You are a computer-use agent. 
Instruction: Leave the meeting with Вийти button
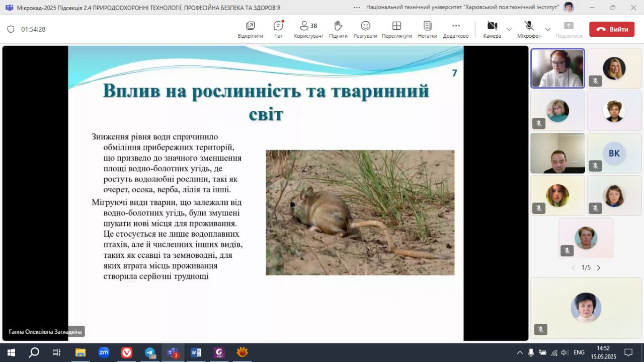pyautogui.click(x=612, y=29)
